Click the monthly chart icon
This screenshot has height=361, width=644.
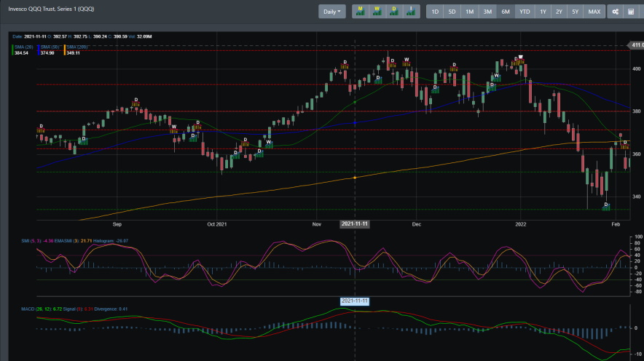click(361, 12)
